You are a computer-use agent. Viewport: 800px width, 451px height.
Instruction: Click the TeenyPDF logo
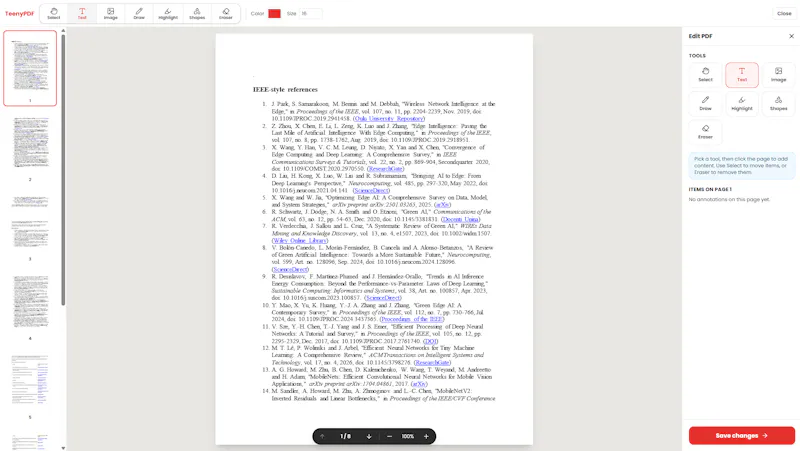pos(19,14)
